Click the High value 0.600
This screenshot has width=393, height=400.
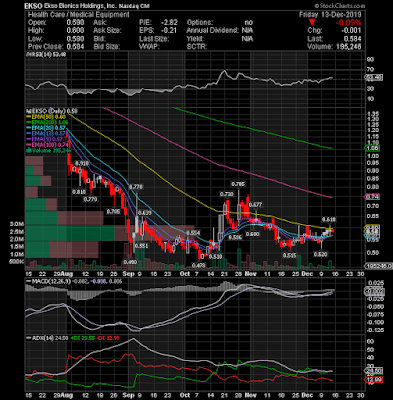pos(75,31)
